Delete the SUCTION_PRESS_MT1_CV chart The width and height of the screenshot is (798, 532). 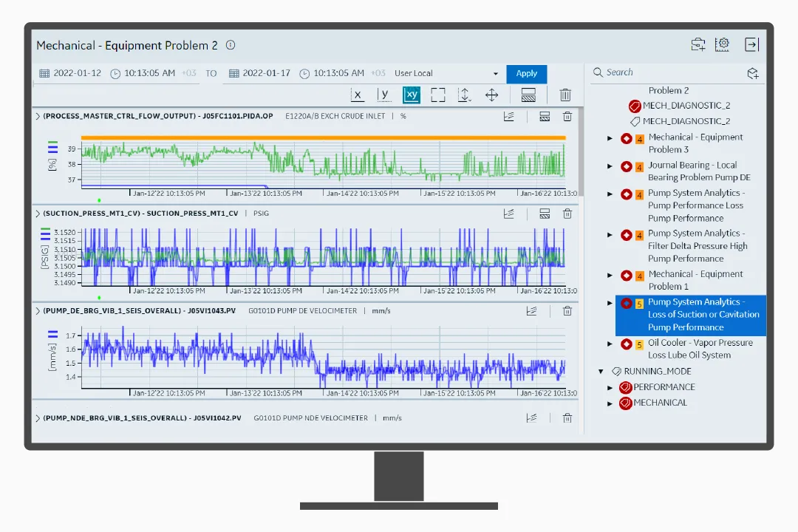coord(567,214)
